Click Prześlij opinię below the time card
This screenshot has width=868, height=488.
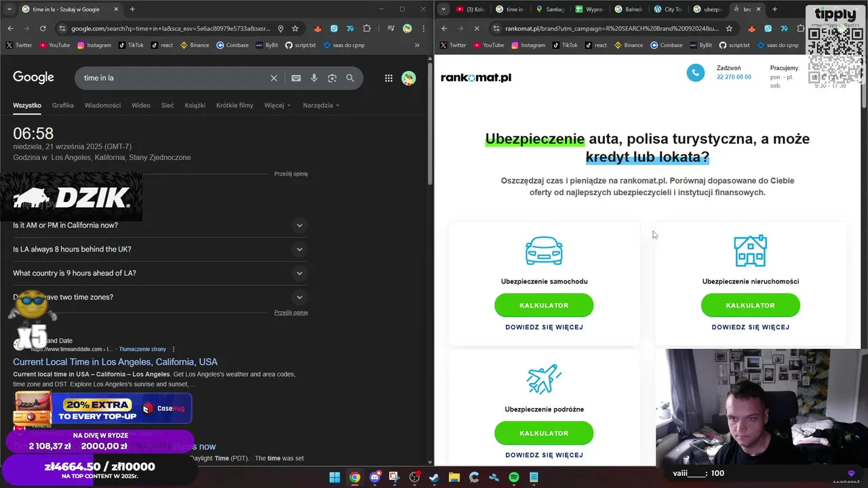291,174
